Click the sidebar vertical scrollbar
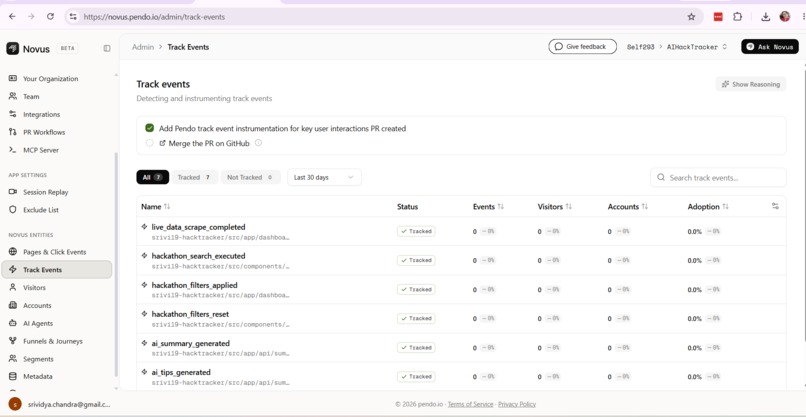 [x=116, y=265]
